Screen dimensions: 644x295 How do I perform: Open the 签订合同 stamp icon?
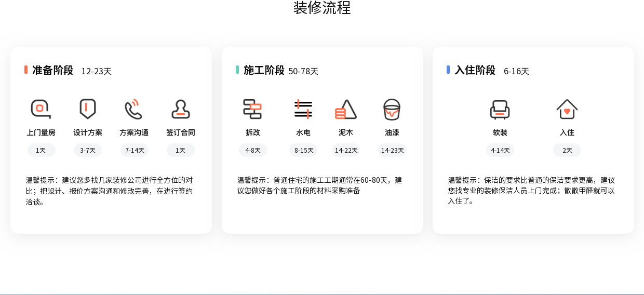click(181, 109)
